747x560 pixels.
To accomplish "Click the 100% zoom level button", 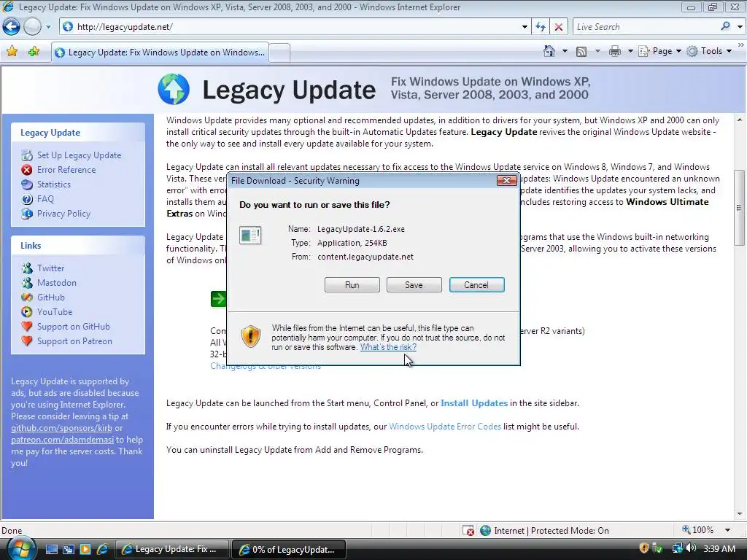I will [698, 530].
